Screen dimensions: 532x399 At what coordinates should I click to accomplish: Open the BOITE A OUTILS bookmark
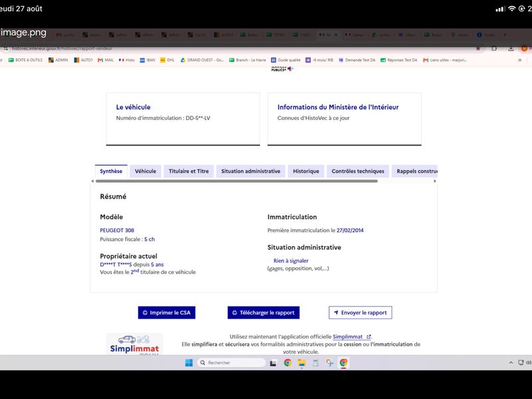click(25, 60)
